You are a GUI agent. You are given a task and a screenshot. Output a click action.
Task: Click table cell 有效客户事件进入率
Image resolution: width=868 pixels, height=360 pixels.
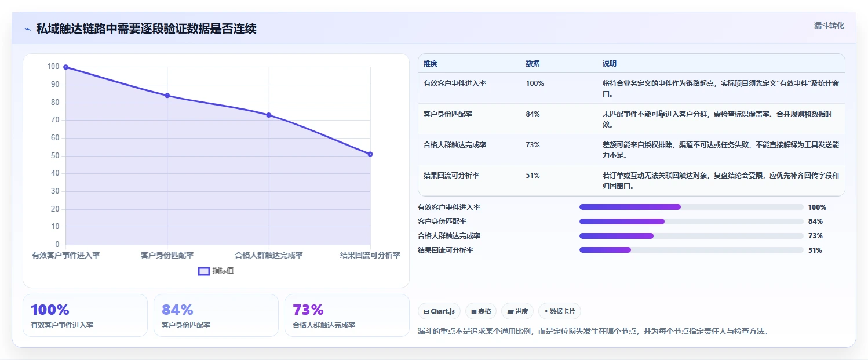(455, 83)
